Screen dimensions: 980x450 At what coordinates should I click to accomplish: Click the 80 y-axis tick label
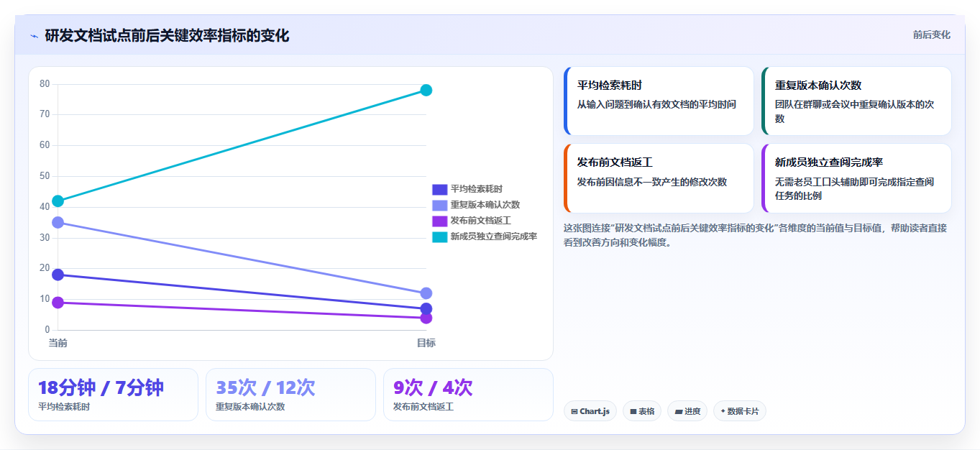(45, 83)
